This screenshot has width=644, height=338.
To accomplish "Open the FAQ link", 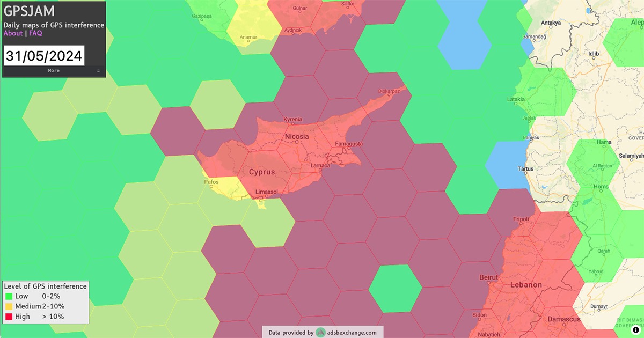I will [x=35, y=33].
